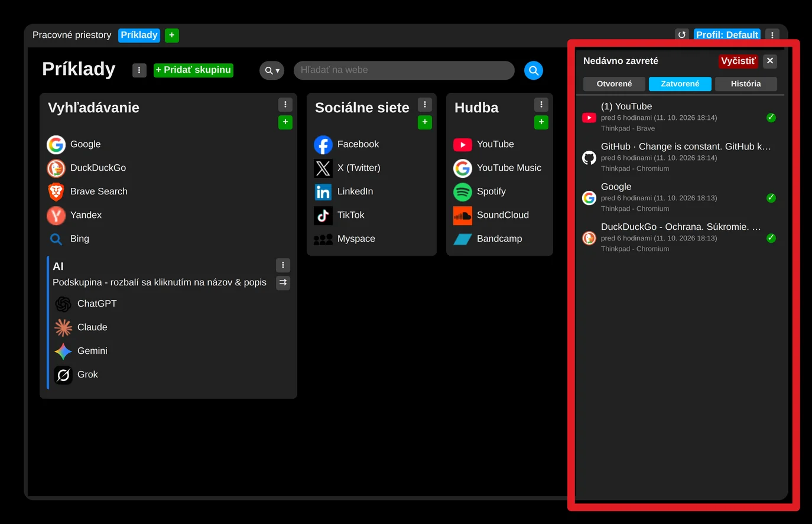
Task: Open the Príklady workspace options menu
Action: pyautogui.click(x=139, y=70)
